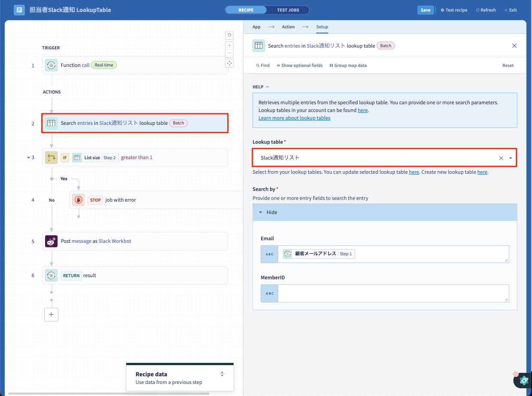Clear the selected Slack通知リスト lookup table
This screenshot has height=396, width=532.
[x=501, y=158]
